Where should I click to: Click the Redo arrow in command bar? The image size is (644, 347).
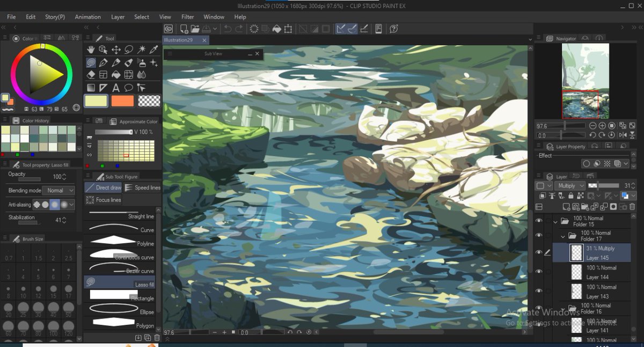pos(239,29)
